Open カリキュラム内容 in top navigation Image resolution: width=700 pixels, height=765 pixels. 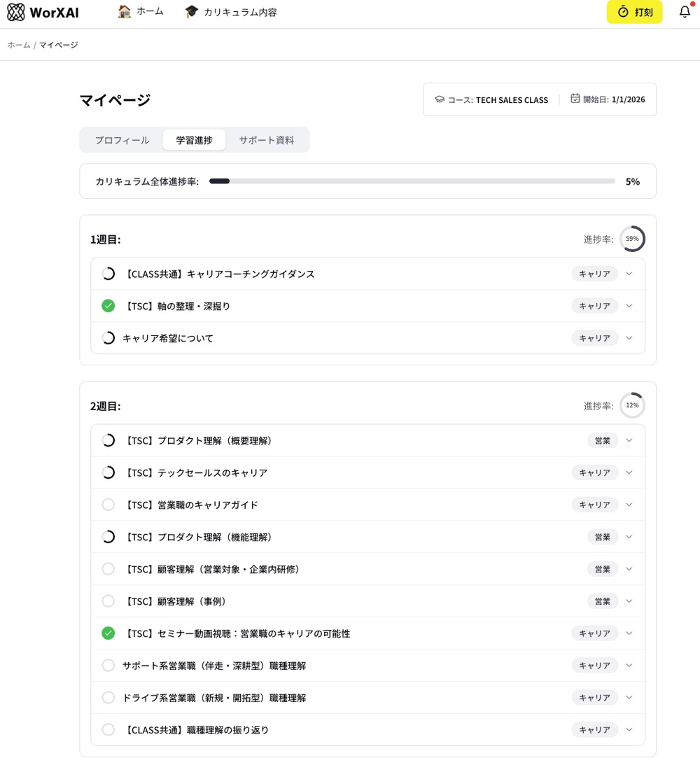231,12
